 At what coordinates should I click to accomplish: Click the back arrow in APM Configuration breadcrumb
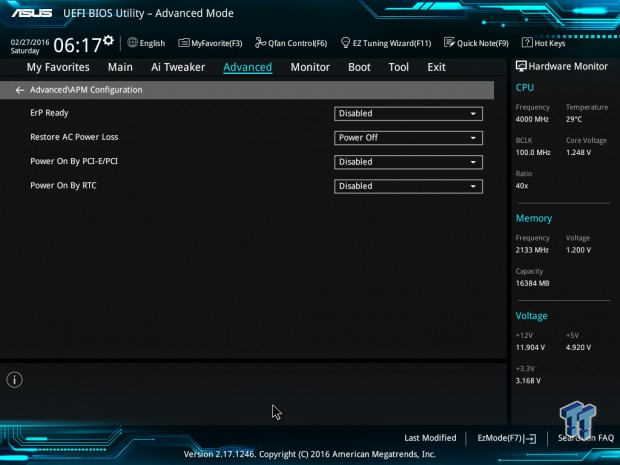[x=19, y=91]
